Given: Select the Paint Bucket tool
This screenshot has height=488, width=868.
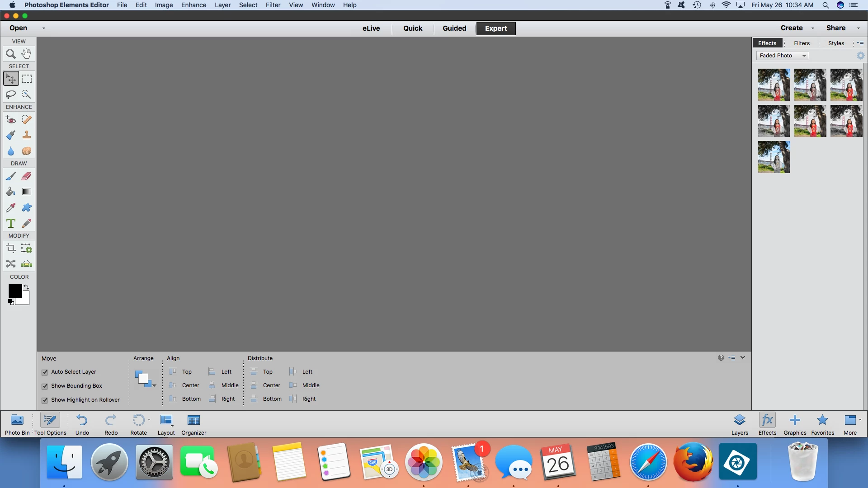Looking at the screenshot, I should [x=11, y=192].
